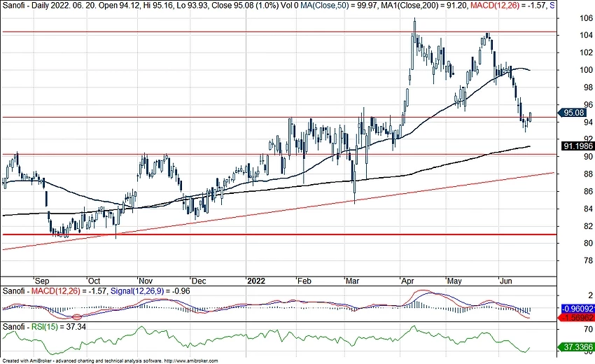
Task: Click the red circle marker on MACD crossover
Action: click(x=77, y=317)
